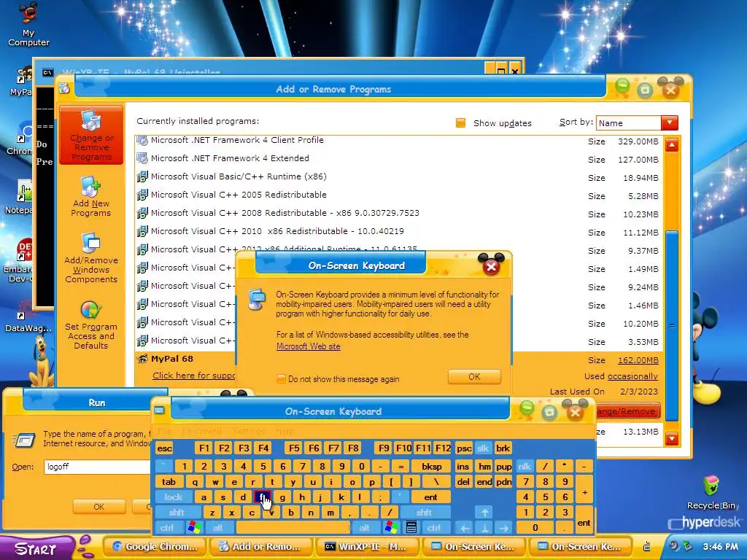Click the Open text field in Run dialog
Image resolution: width=747 pixels, height=560 pixels.
click(98, 467)
